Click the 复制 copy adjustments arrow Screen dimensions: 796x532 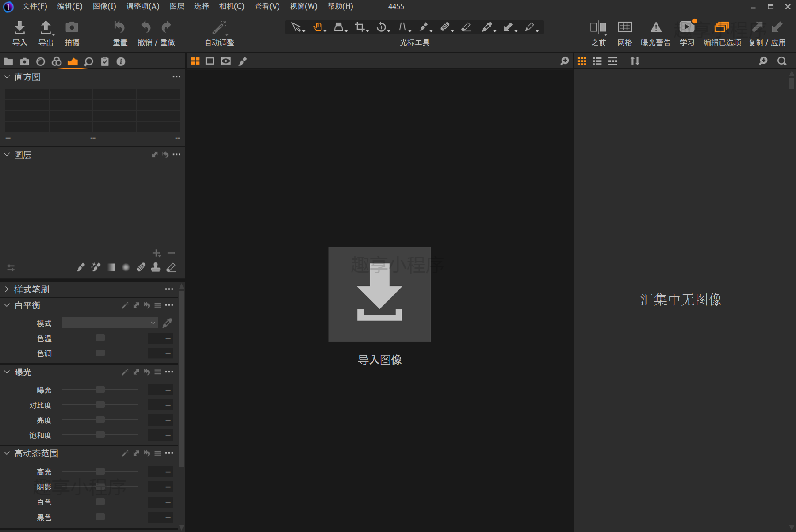pyautogui.click(x=757, y=27)
